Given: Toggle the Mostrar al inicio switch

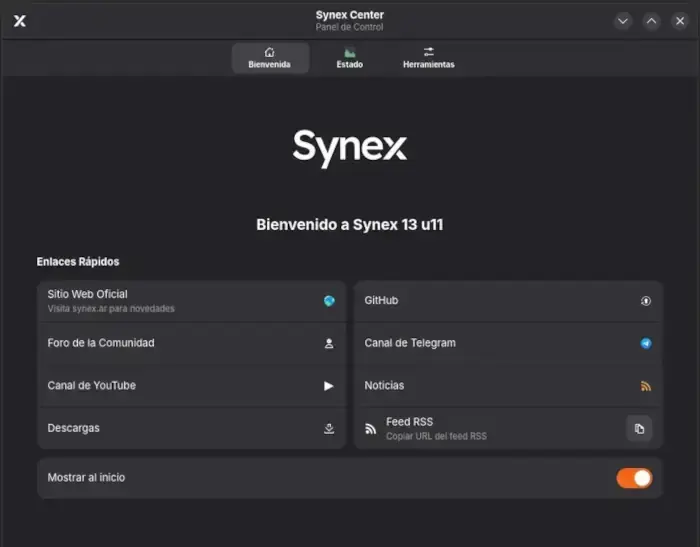Looking at the screenshot, I should tap(634, 478).
